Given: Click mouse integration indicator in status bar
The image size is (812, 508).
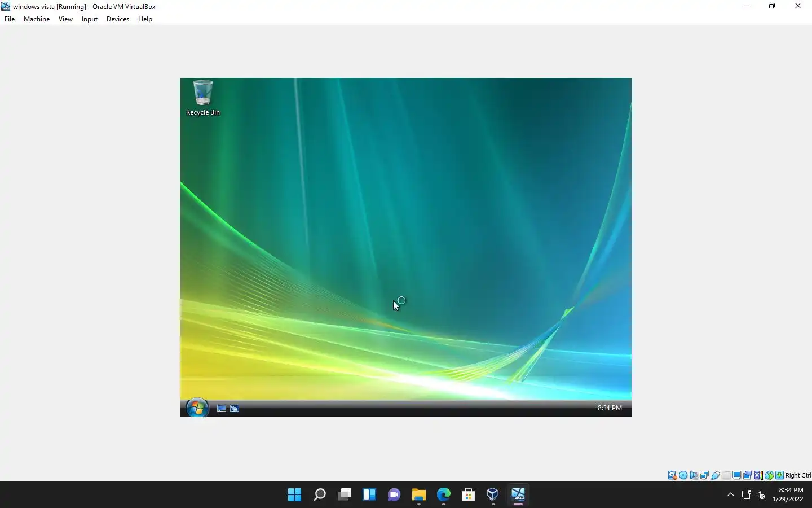Looking at the screenshot, I should 769,475.
